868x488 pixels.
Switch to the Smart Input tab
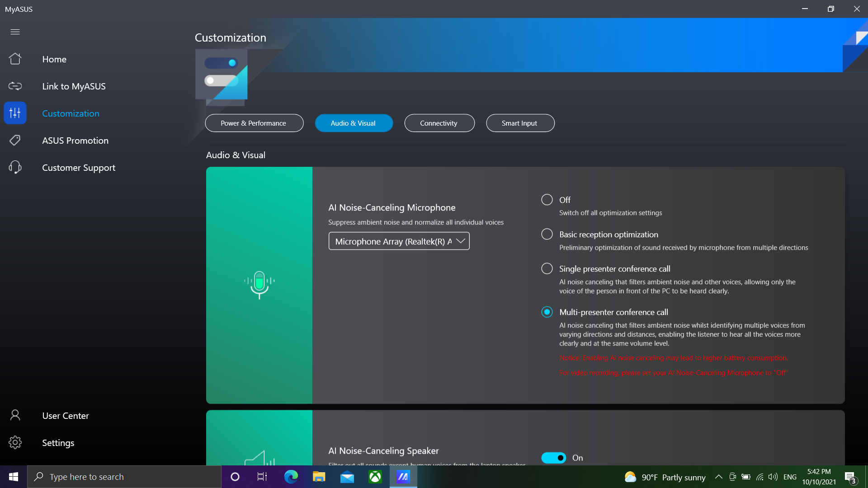pyautogui.click(x=520, y=123)
